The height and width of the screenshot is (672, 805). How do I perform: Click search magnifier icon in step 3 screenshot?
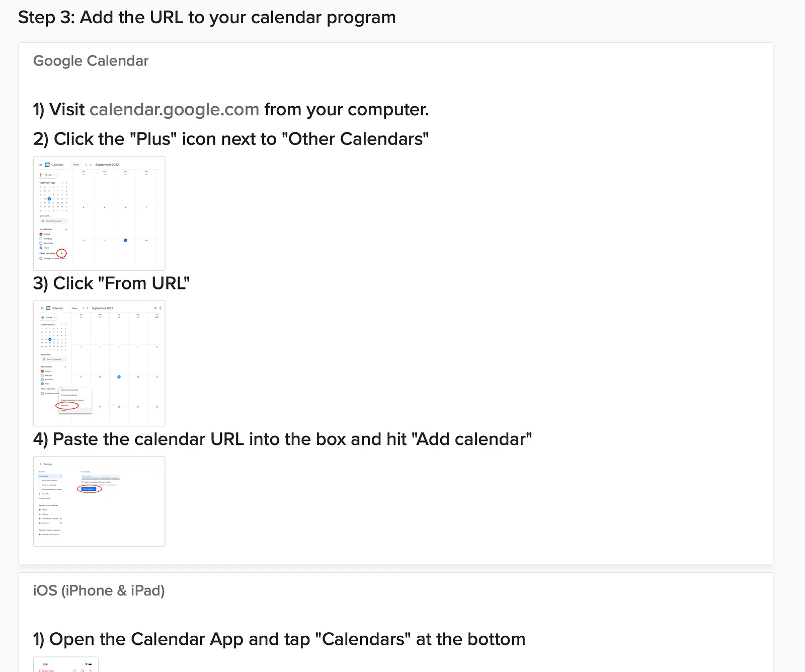(155, 308)
